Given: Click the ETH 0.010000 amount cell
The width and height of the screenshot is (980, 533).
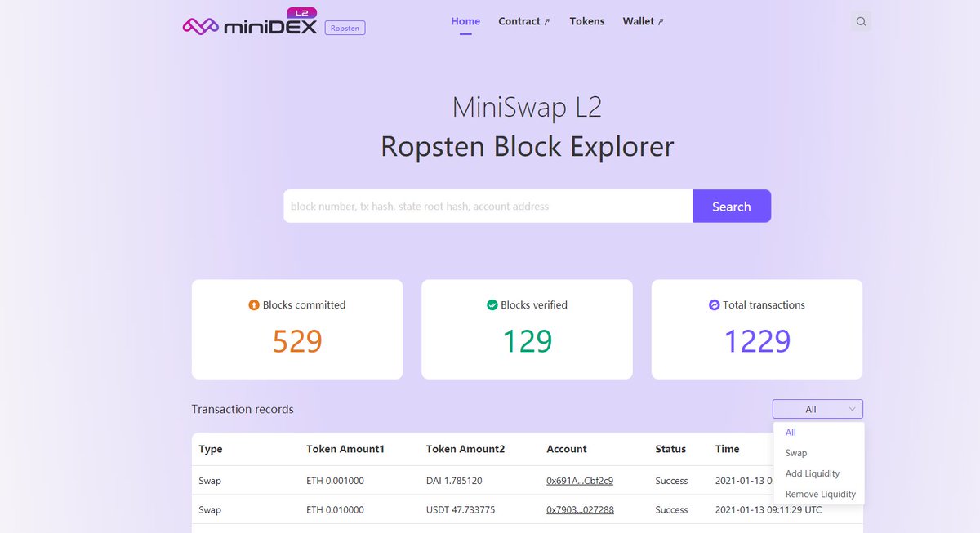Looking at the screenshot, I should (x=335, y=510).
